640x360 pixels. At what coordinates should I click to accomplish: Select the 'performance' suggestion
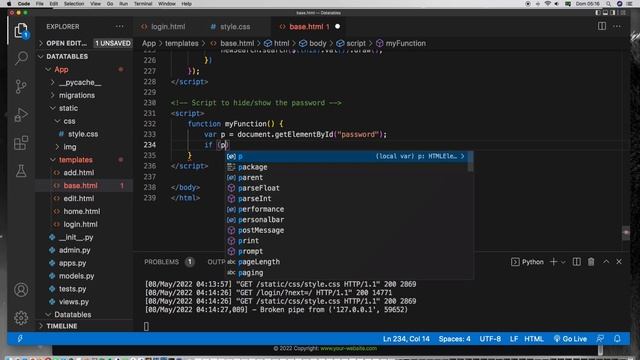(349, 209)
